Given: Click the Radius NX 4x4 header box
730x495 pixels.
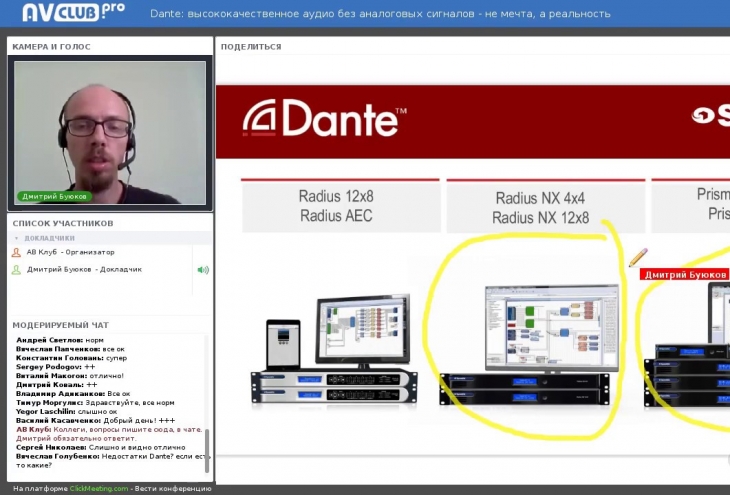Looking at the screenshot, I should tap(546, 207).
